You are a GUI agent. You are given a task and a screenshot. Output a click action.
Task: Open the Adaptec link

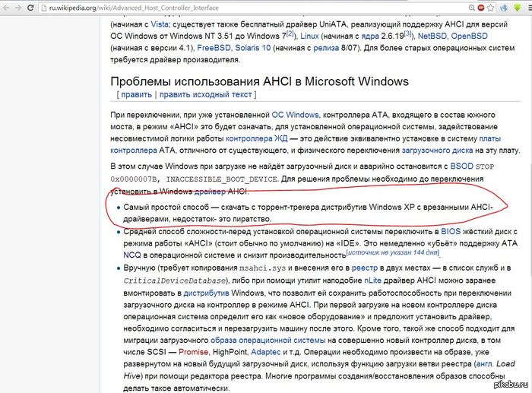coord(266,352)
